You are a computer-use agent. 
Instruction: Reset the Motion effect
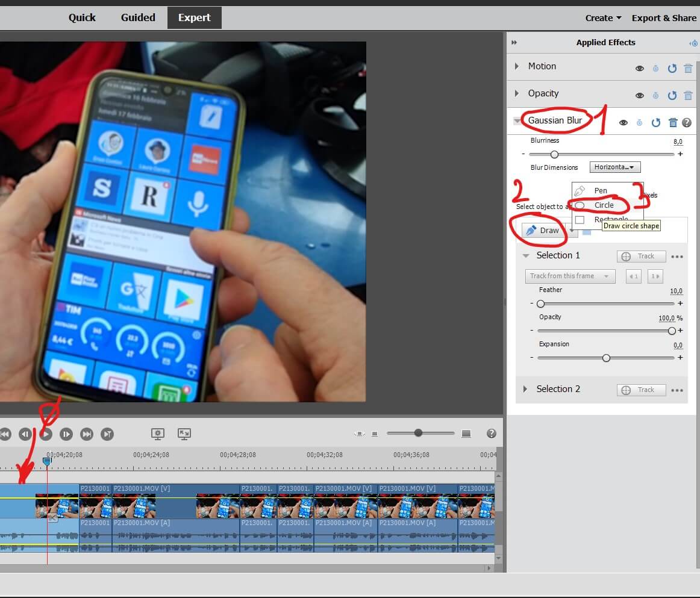pos(672,68)
